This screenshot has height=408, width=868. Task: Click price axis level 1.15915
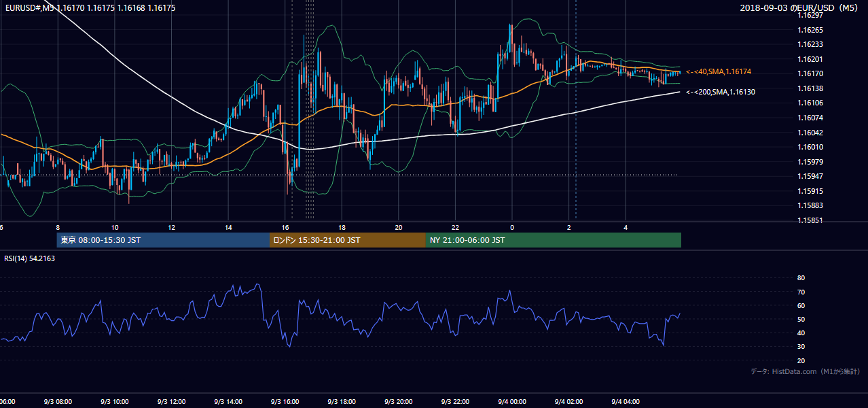810,191
